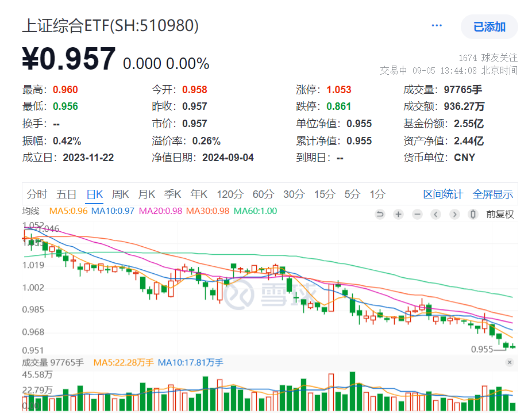Click the MA20:0.98 moving average label

(x=160, y=211)
